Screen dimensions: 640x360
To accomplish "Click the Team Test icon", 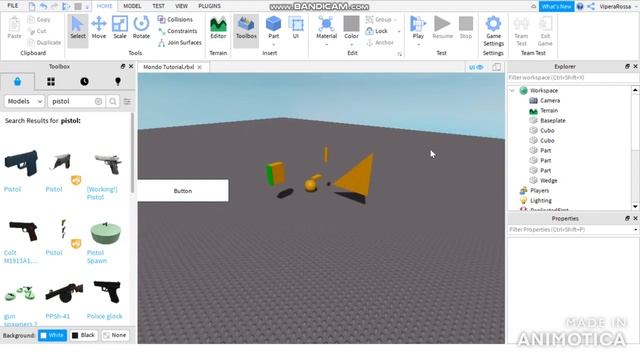I will [521, 31].
